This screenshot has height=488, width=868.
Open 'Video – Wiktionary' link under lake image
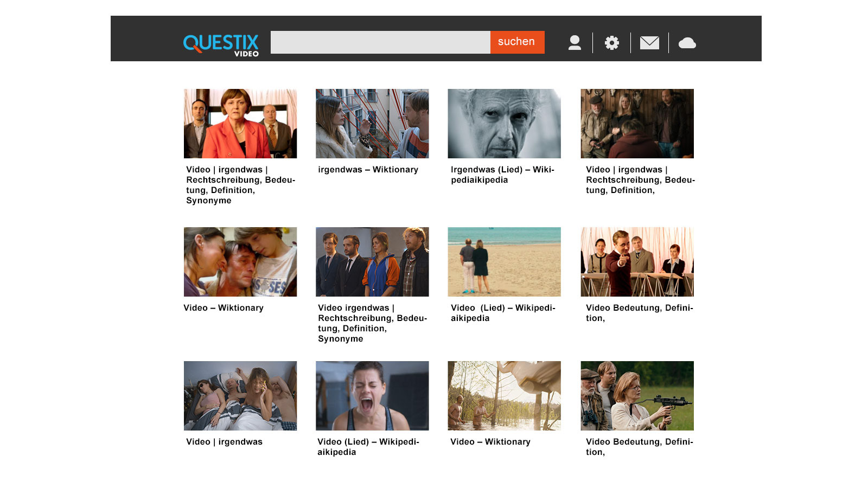pyautogui.click(x=490, y=442)
